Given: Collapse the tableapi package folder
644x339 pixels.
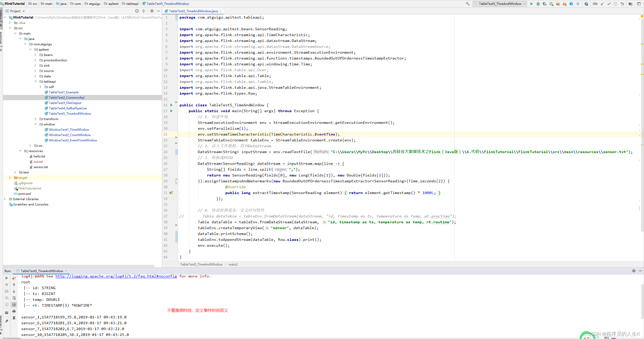Looking at the screenshot, I should pos(35,82).
